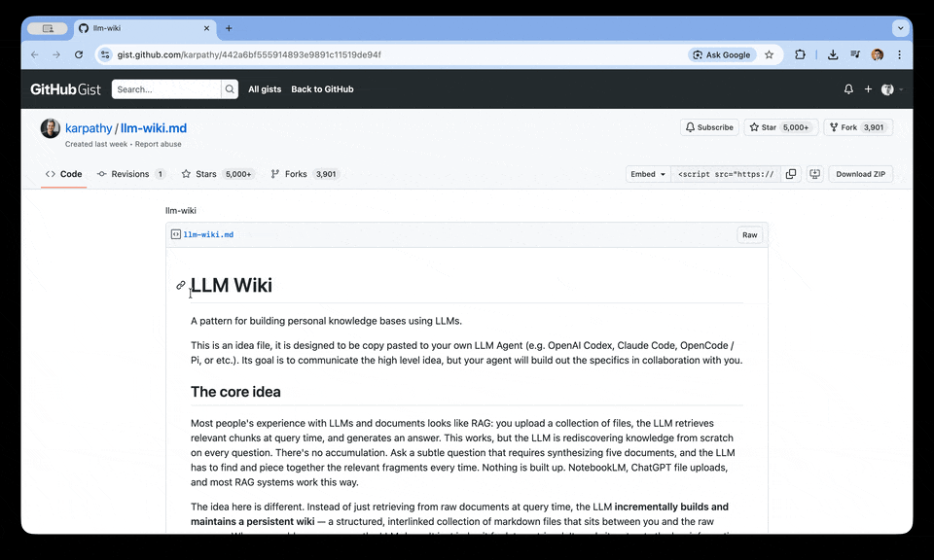Expand the Embed dropdown
This screenshot has height=560, width=934.
648,174
